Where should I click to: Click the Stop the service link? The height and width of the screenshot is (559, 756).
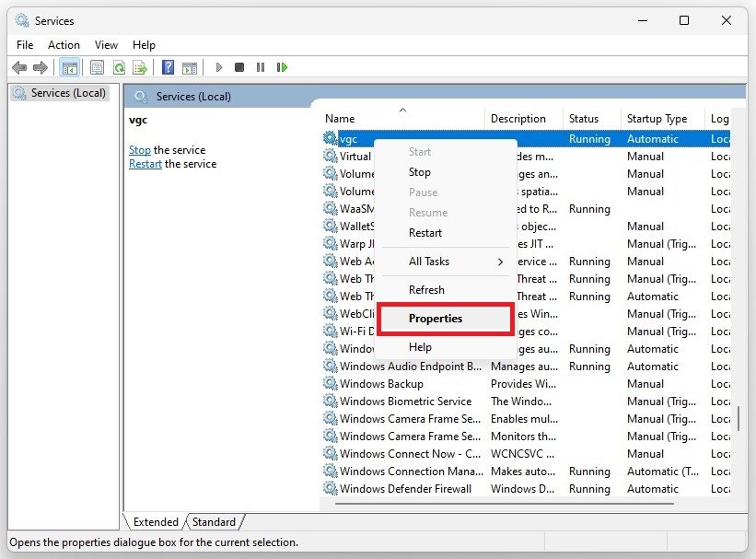tap(139, 150)
